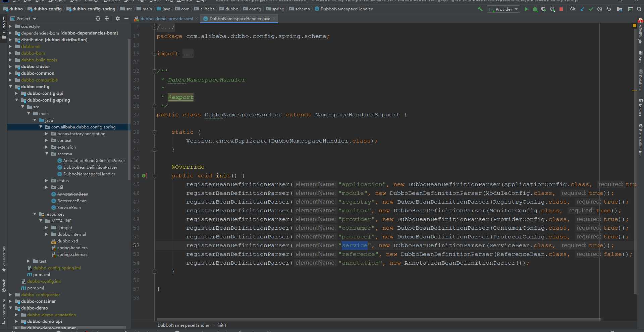The width and height of the screenshot is (644, 332).
Task: Build the project with the hammer icon
Action: pos(480,9)
